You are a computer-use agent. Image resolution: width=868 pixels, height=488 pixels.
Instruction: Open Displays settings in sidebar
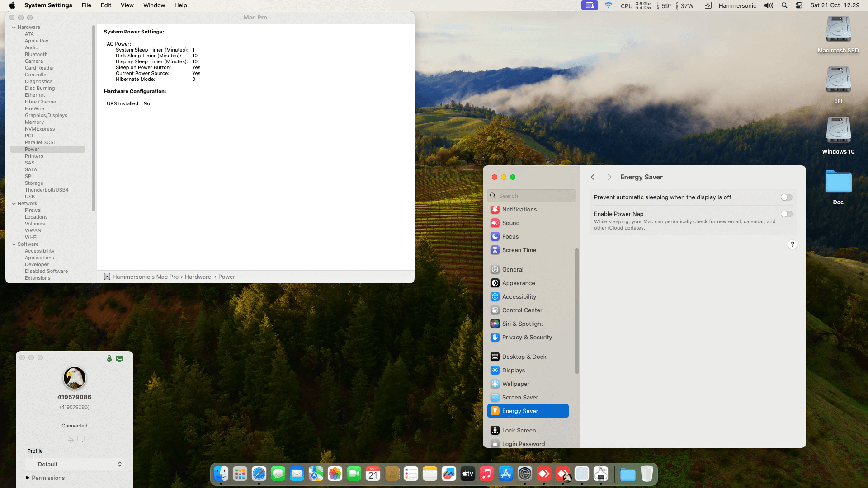coord(514,370)
